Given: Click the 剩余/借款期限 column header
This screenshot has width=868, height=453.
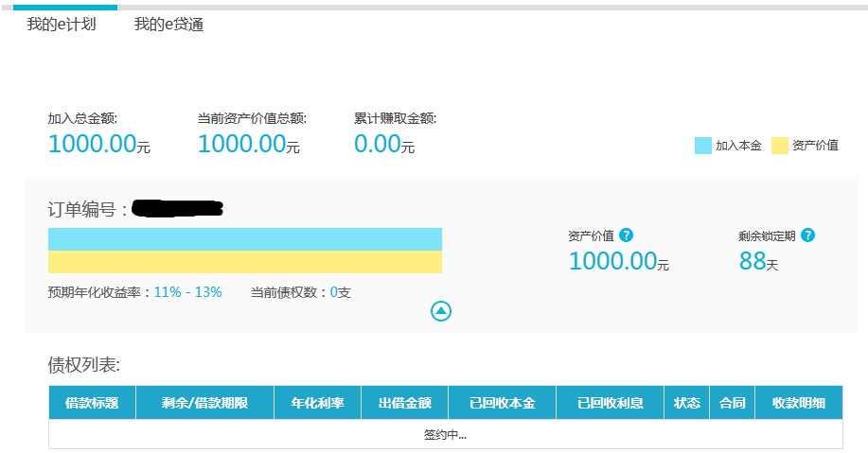Looking at the screenshot, I should pos(204,403).
